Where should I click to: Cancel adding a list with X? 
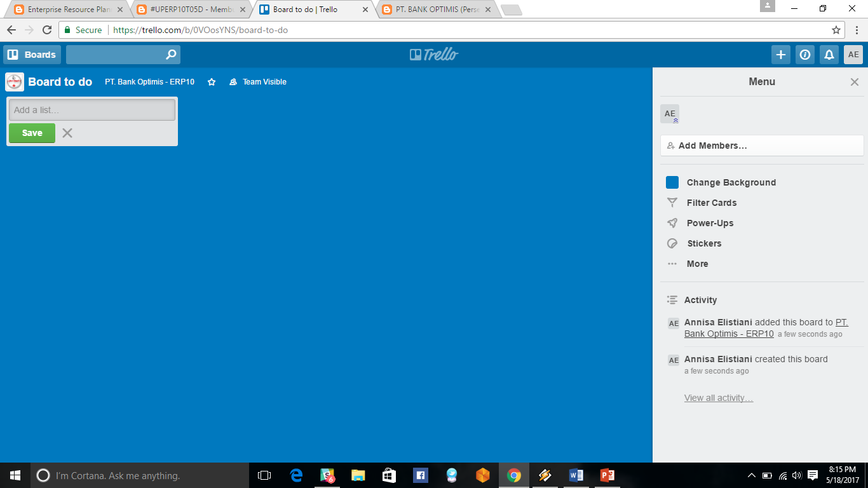click(x=67, y=133)
